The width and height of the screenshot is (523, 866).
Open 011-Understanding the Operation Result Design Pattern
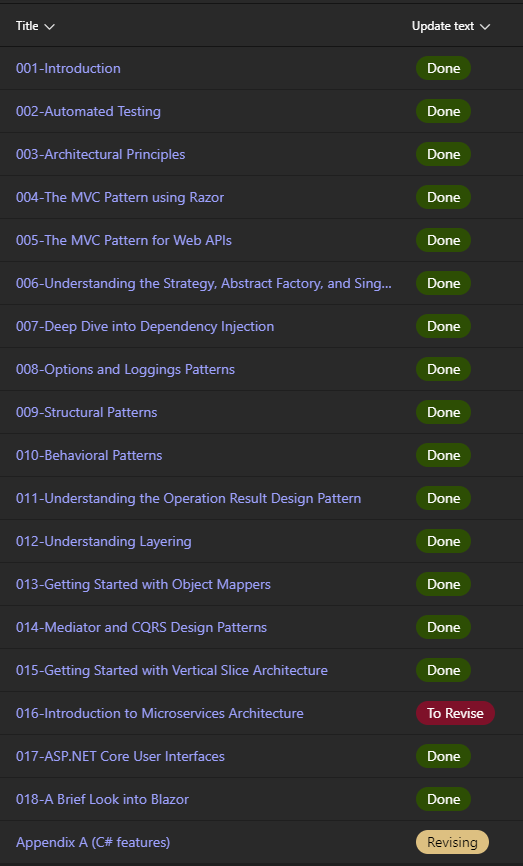point(188,499)
